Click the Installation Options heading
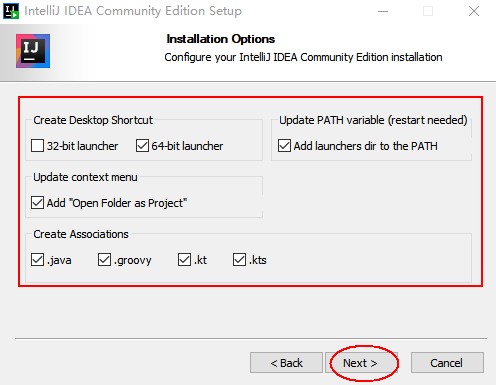Image resolution: width=496 pixels, height=385 pixels. pos(221,39)
